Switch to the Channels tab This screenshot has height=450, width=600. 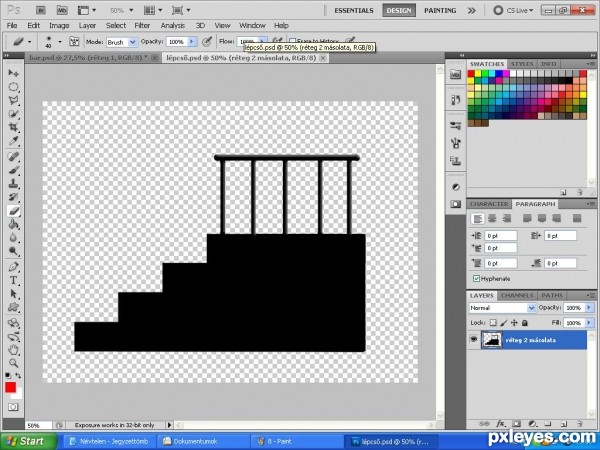[x=517, y=295]
